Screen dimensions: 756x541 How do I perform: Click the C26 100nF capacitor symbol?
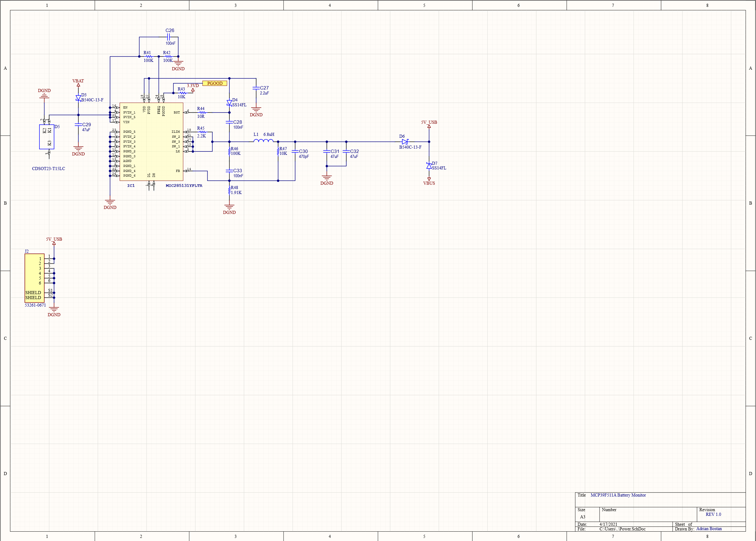click(x=169, y=37)
